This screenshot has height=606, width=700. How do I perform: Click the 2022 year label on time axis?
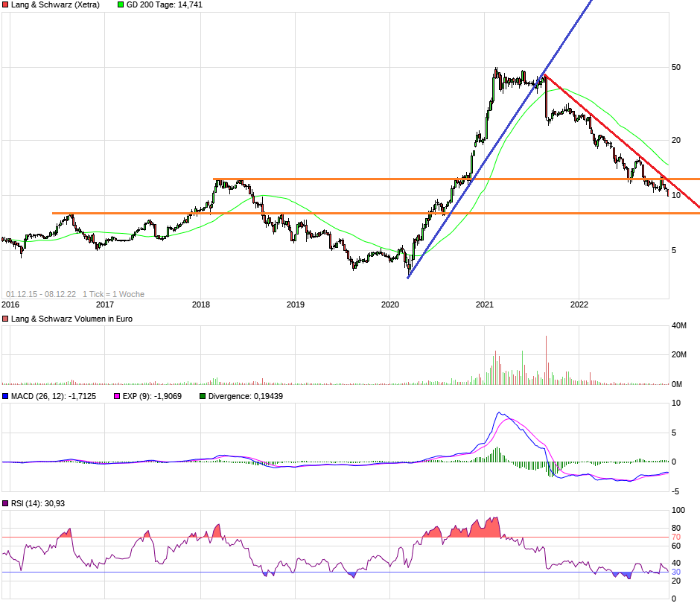579,304
